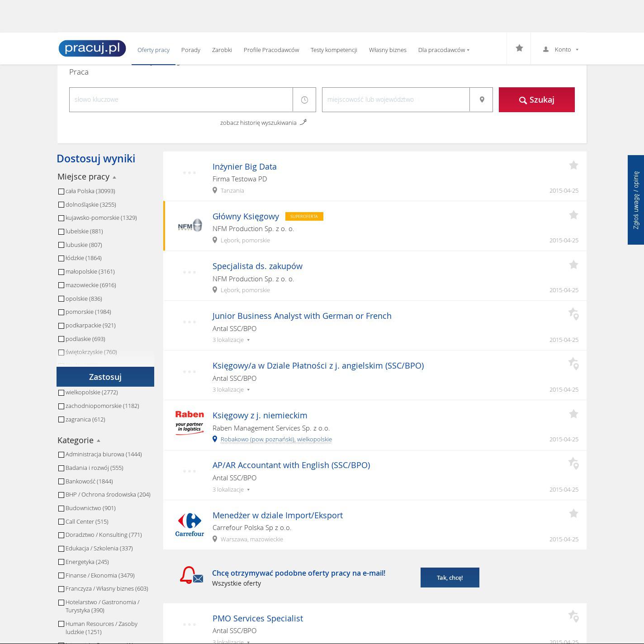The height and width of the screenshot is (644, 644).
Task: Click the Raben company logo
Action: [189, 423]
